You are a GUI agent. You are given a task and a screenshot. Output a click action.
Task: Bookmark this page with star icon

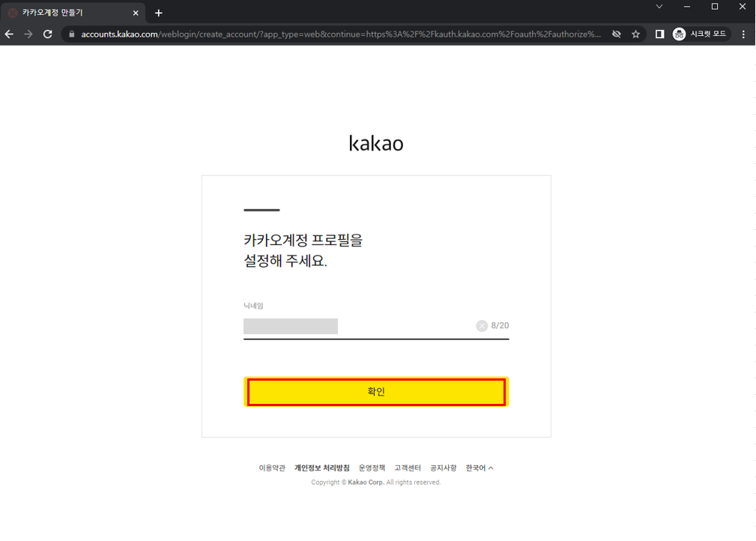(x=636, y=34)
